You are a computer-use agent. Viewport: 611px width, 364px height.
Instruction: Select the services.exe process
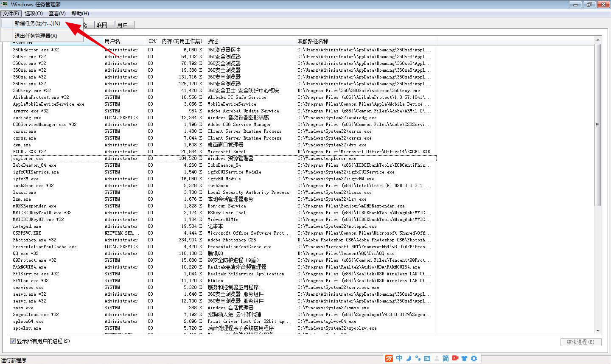tap(224, 287)
